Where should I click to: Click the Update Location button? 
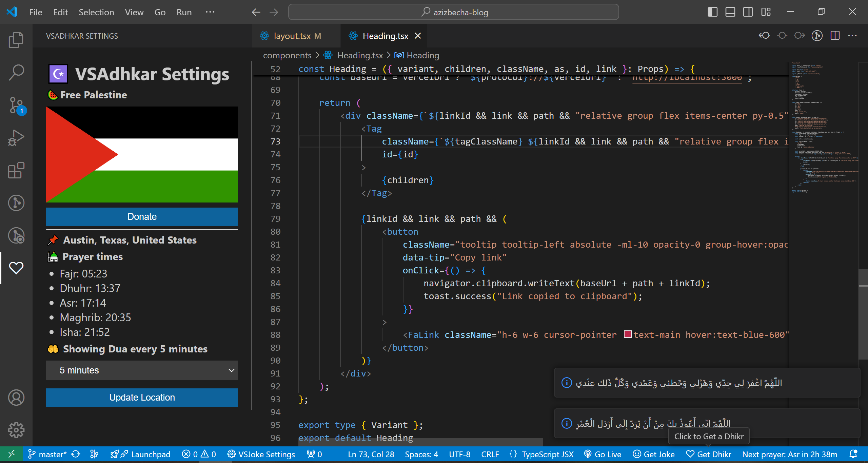click(142, 398)
